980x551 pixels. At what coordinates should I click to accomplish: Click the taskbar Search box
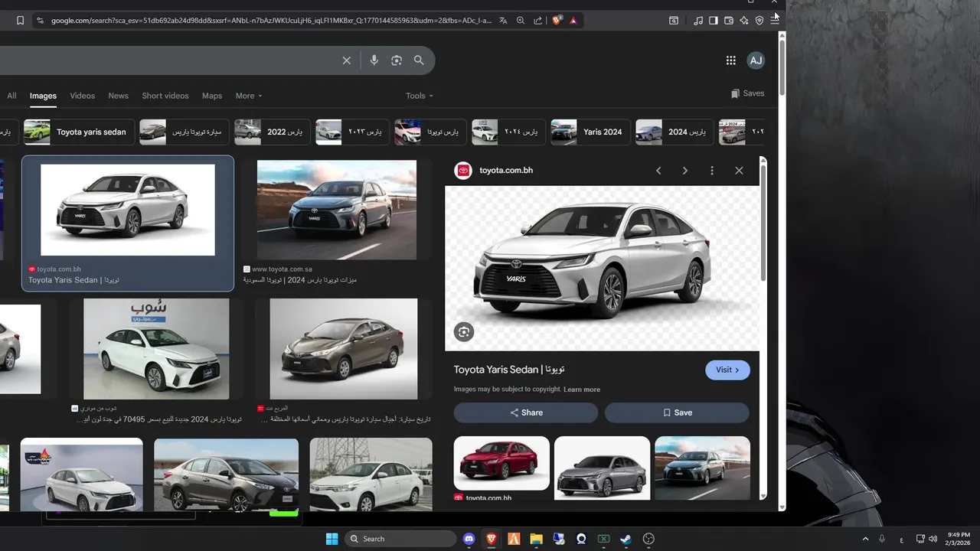(400, 539)
